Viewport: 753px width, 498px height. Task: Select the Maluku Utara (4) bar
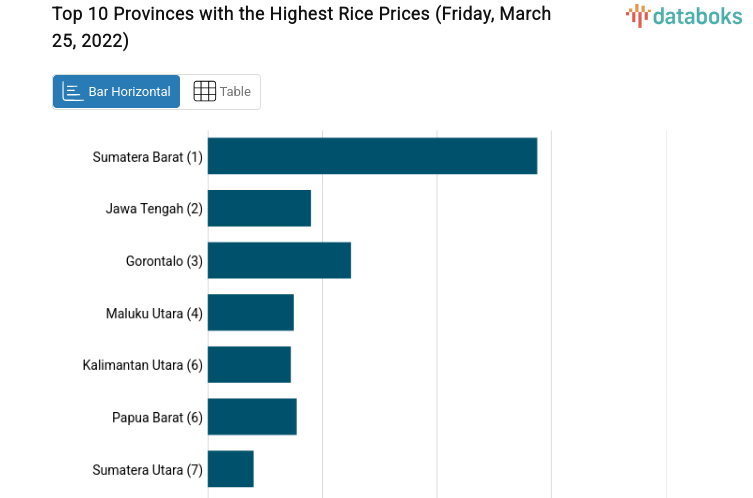coord(251,312)
